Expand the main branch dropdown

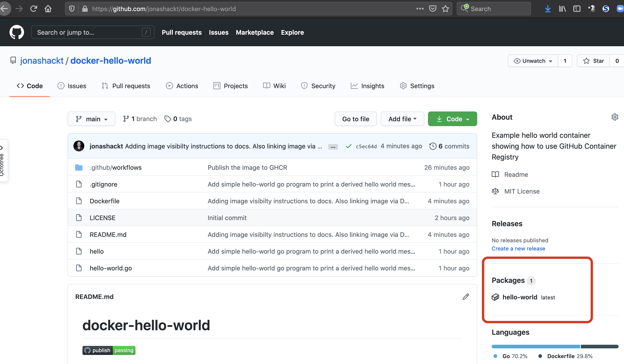91,119
